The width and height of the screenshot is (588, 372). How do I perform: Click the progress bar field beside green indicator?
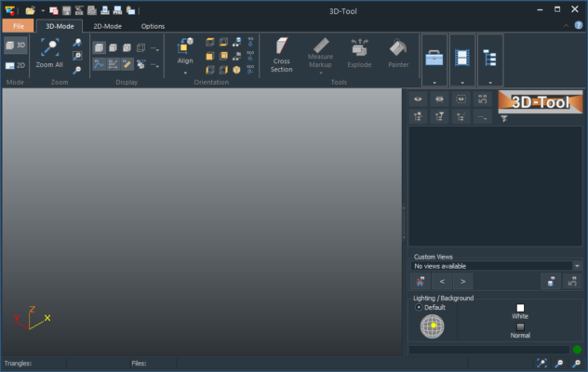pos(489,350)
